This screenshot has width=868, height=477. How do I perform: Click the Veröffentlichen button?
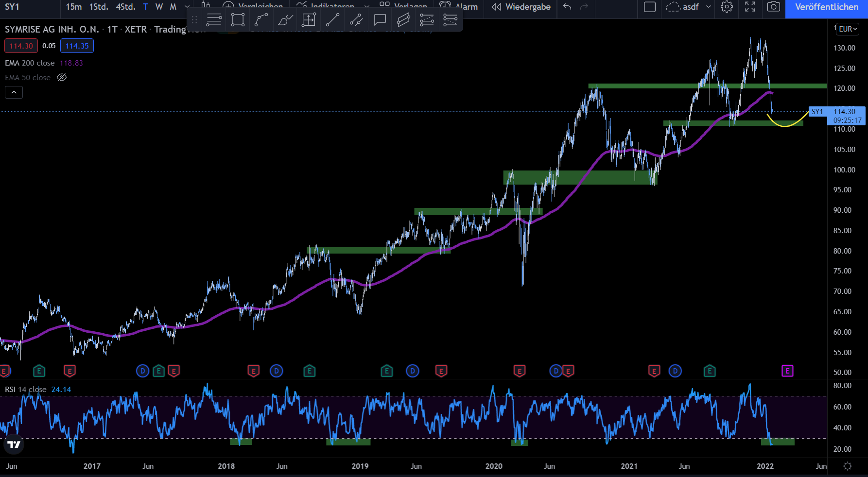pyautogui.click(x=827, y=7)
